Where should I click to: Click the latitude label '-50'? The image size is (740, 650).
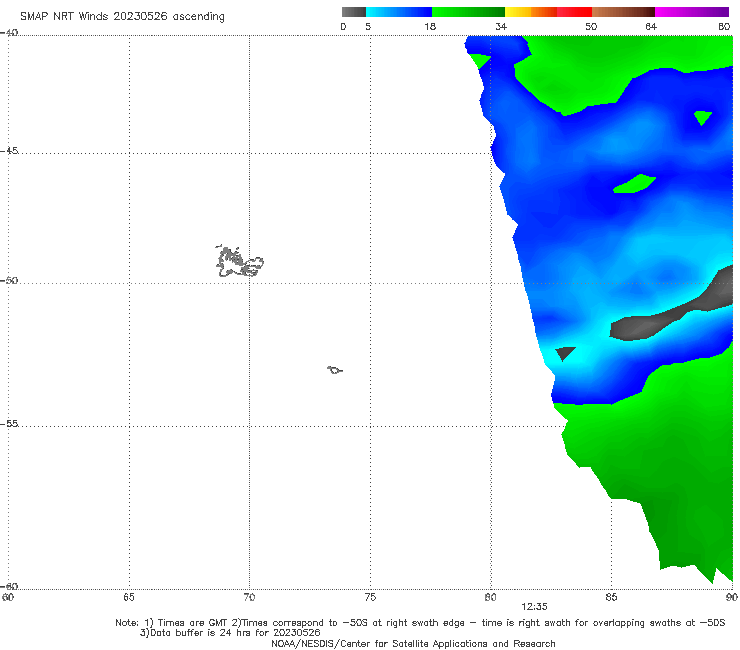9,280
